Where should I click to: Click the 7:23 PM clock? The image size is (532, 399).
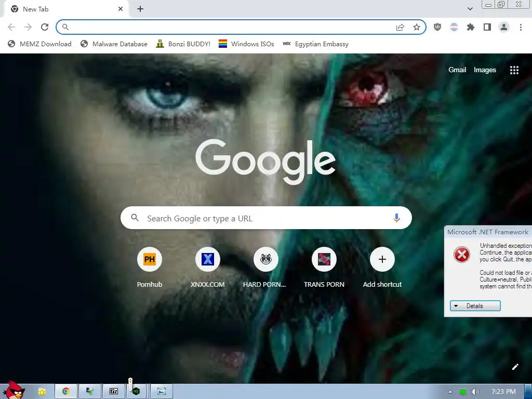click(503, 392)
